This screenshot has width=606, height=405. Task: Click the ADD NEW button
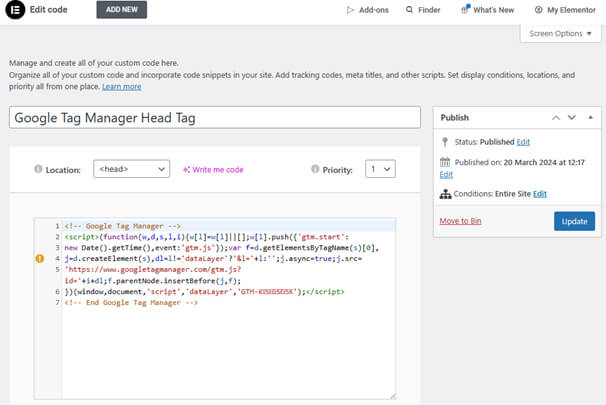coord(122,10)
